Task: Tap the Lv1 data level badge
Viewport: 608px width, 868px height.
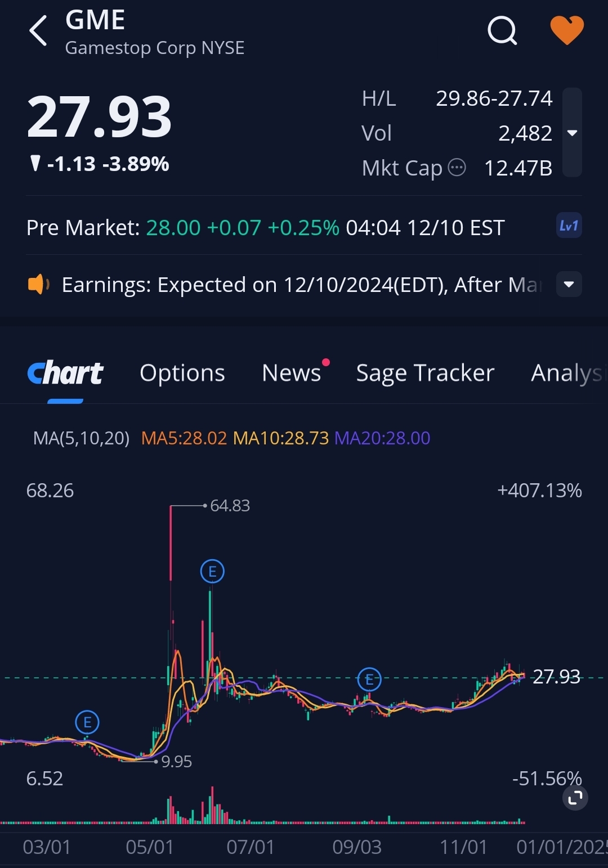Action: point(569,226)
